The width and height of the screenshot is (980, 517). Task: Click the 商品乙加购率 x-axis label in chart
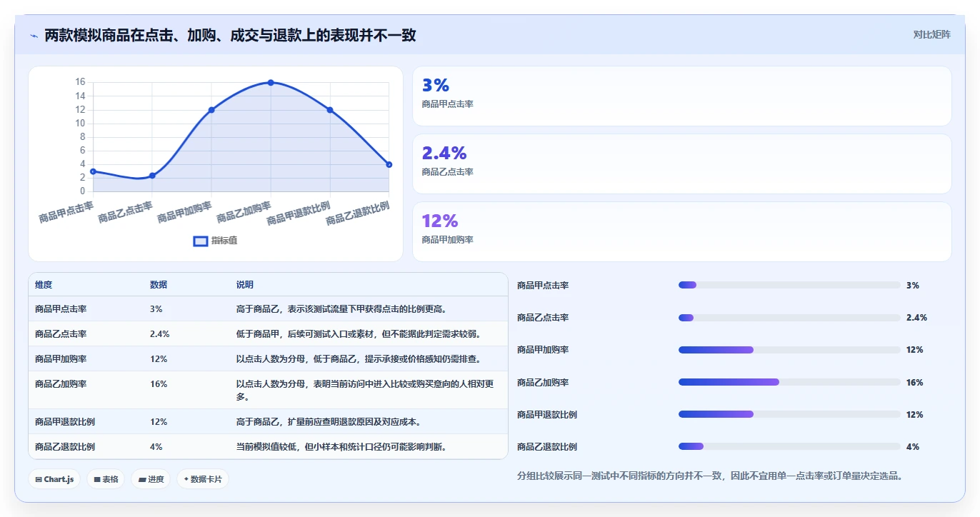click(244, 213)
